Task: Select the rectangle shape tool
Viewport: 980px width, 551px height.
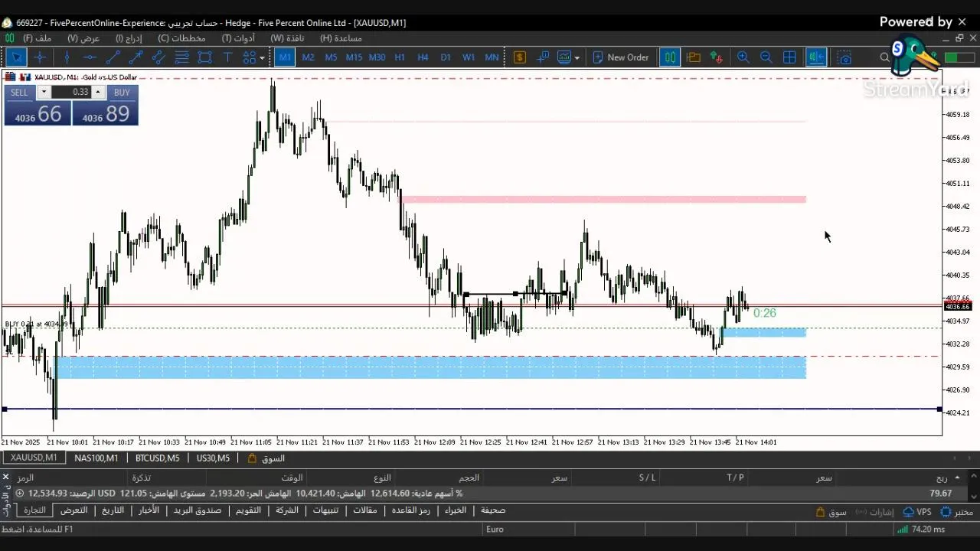Action: pyautogui.click(x=204, y=57)
